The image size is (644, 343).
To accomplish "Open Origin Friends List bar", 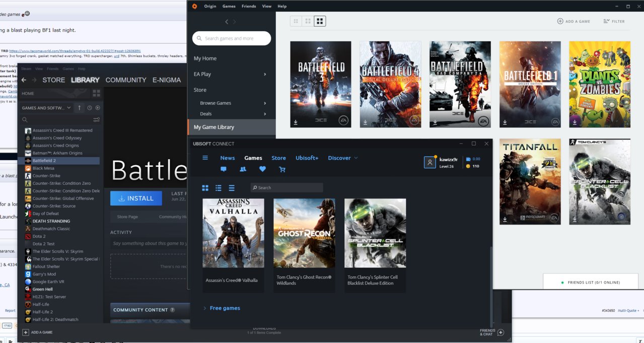I will point(591,282).
